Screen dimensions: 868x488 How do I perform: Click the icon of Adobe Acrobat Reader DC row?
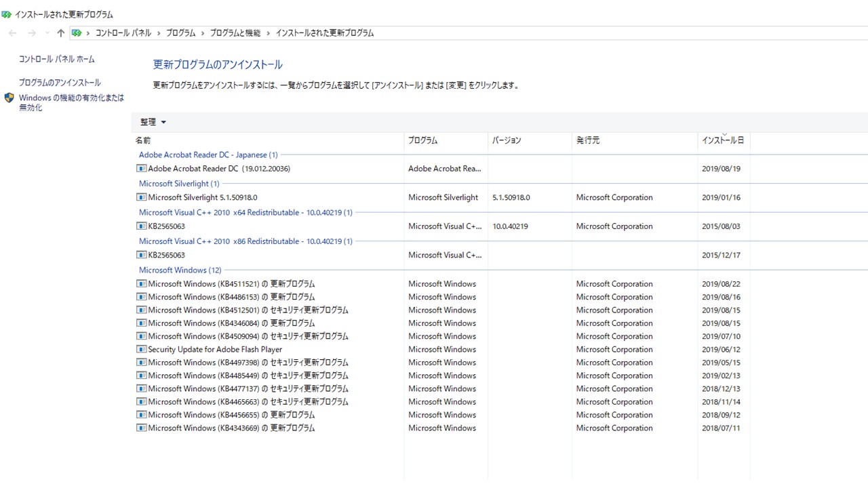point(141,169)
